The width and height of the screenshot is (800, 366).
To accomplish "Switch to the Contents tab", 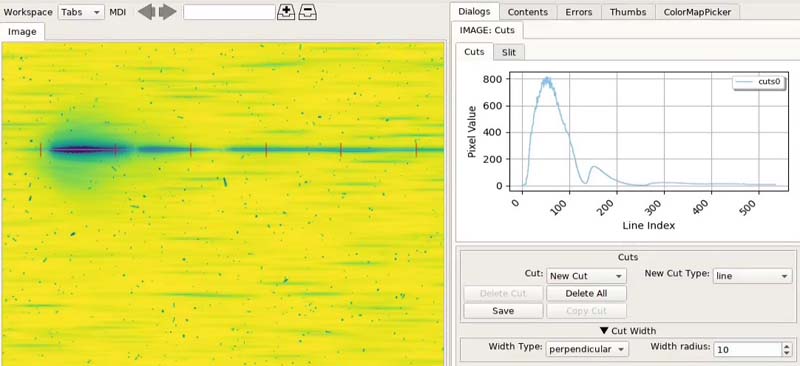I will pos(528,12).
